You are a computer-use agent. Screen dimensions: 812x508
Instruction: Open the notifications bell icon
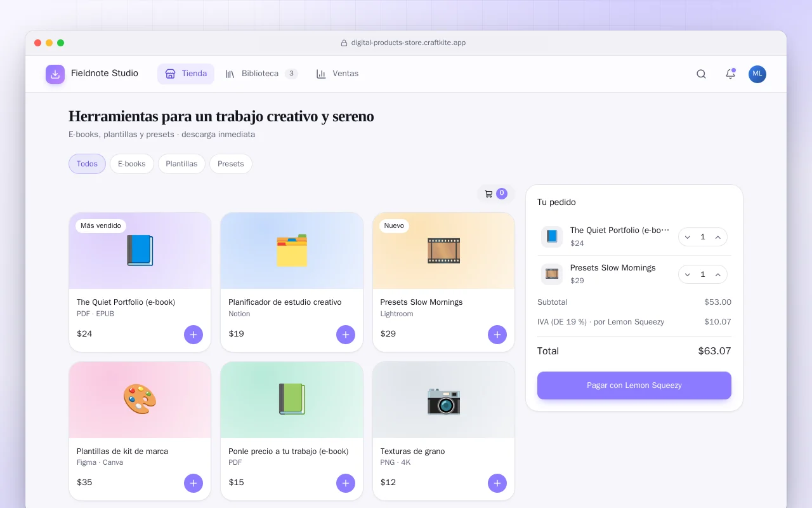pos(730,74)
